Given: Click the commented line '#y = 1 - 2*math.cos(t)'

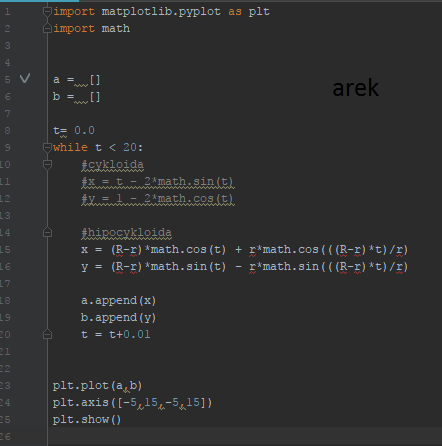Looking at the screenshot, I should (x=158, y=199).
